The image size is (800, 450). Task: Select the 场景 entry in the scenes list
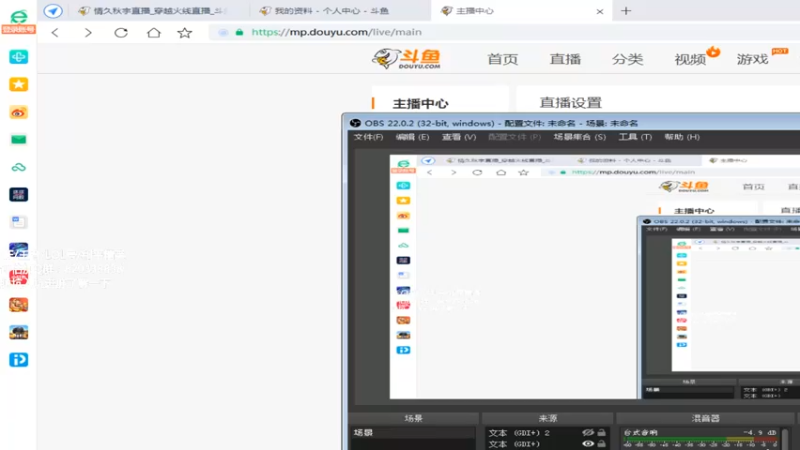412,433
